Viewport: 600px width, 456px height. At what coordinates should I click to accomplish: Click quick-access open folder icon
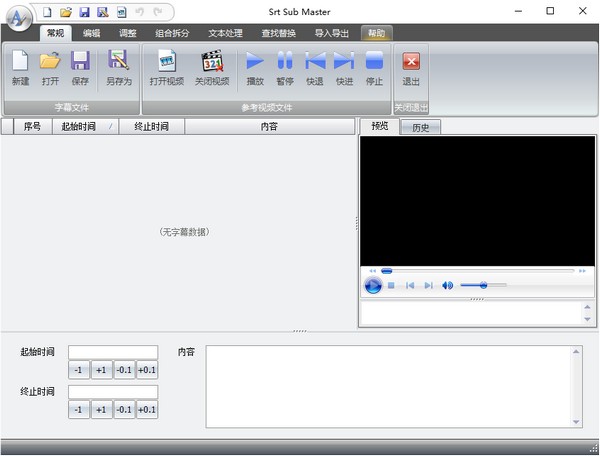66,12
